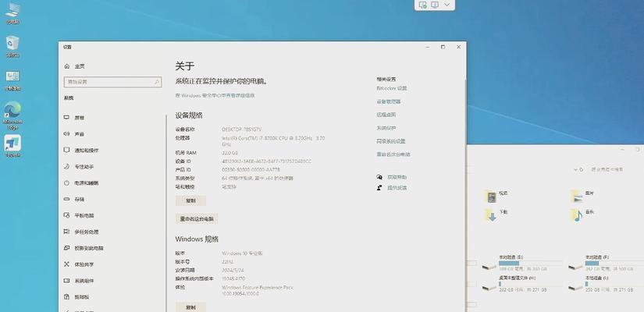The height and width of the screenshot is (312, 644).
Task: Focus the 查找设置 search field
Action: coord(112,82)
